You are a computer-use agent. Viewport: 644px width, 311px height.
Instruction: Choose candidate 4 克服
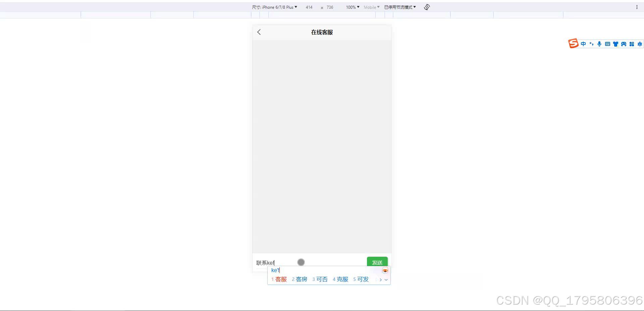click(x=340, y=279)
